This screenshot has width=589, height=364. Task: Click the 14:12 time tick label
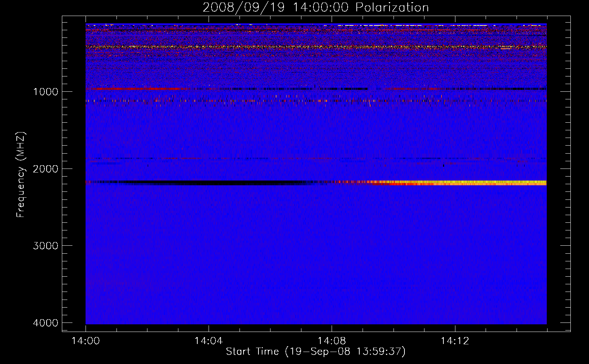click(455, 341)
